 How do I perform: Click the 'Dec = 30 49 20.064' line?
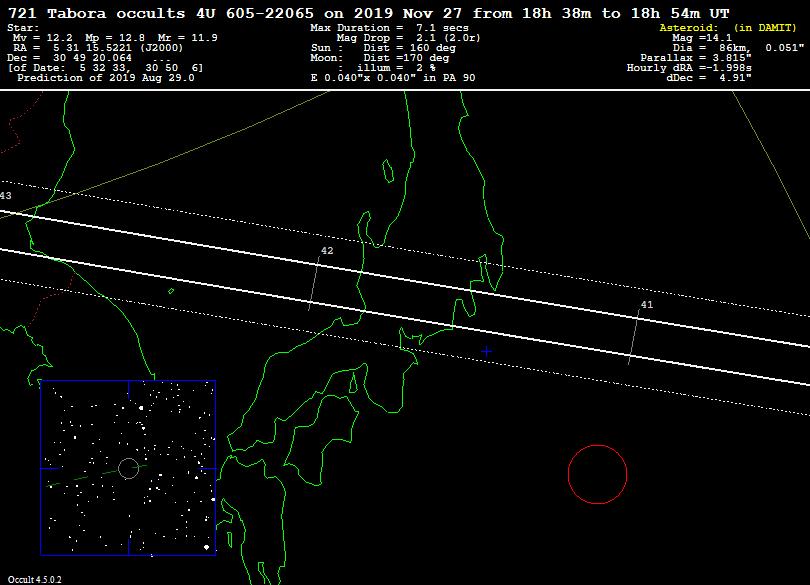click(x=69, y=58)
